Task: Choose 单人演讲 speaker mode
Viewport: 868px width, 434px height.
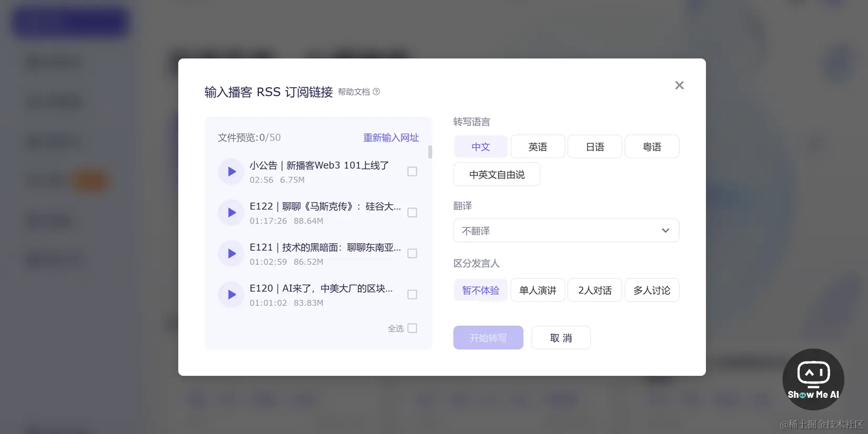Action: pos(538,290)
